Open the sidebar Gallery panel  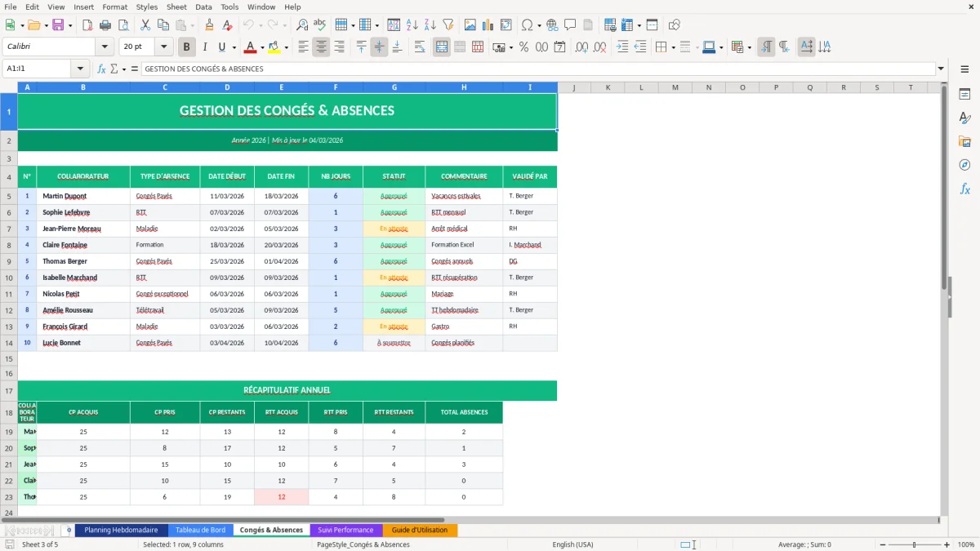pos(964,142)
